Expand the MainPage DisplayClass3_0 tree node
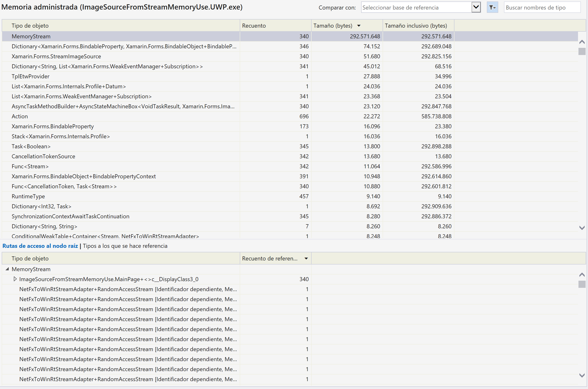This screenshot has width=588, height=389. click(x=15, y=279)
